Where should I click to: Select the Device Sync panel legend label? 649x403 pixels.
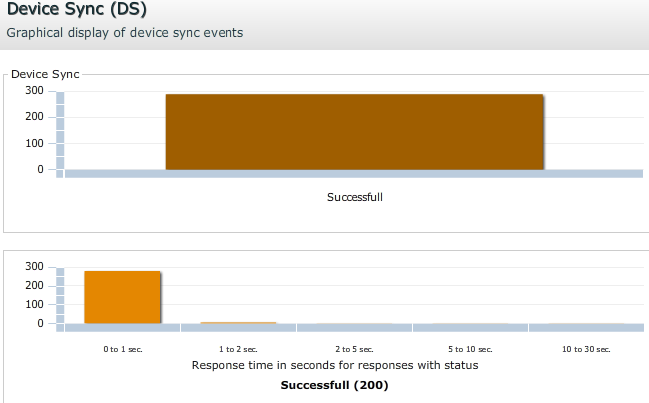tap(45, 74)
